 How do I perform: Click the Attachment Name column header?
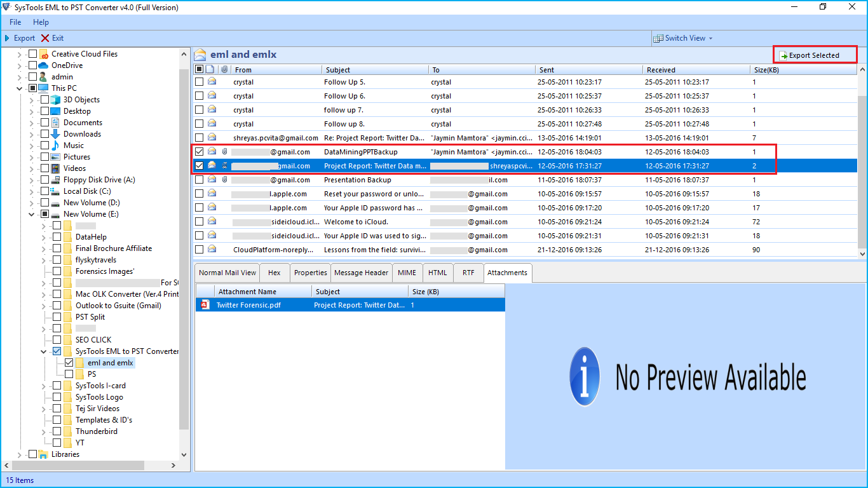(262, 292)
